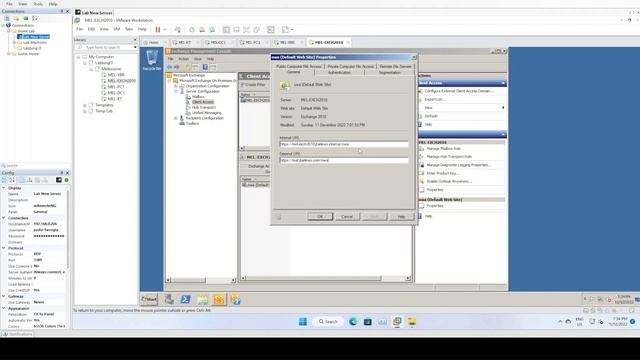Collapse the Display section in Config panel
The height and width of the screenshot is (360, 640).
[x=4, y=188]
